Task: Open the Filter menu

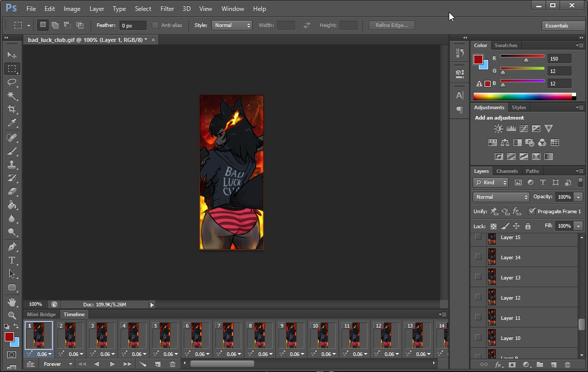Action: tap(167, 9)
